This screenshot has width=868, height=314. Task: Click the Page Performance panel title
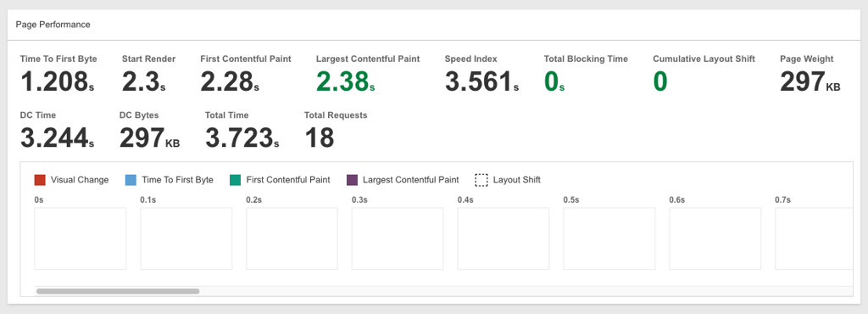pos(53,25)
